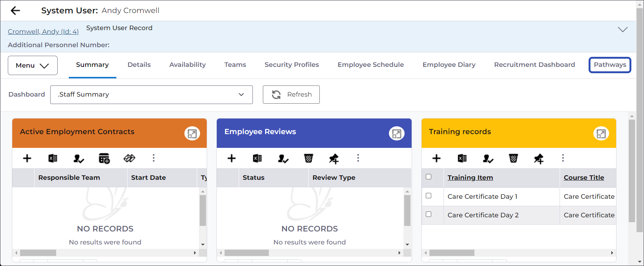The height and width of the screenshot is (266, 644).
Task: Click assign-user icon in Training records
Action: click(488, 159)
